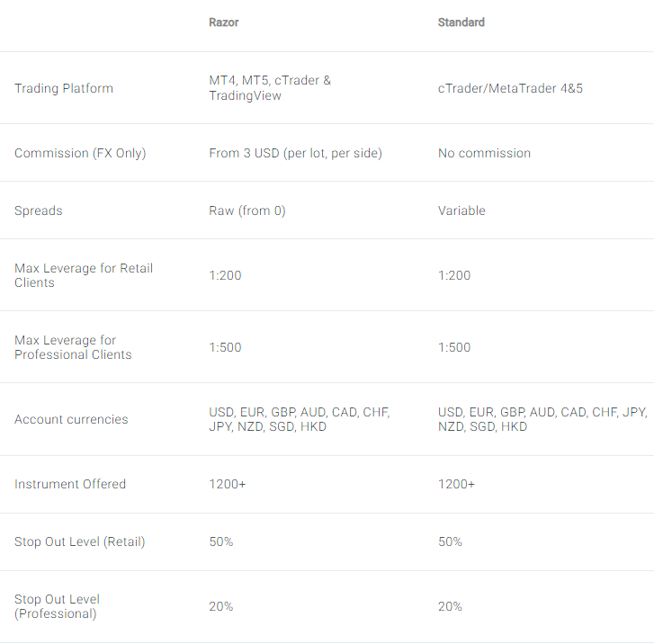Click the Account currencies row label
Viewport: 654px width, 644px height.
click(71, 419)
